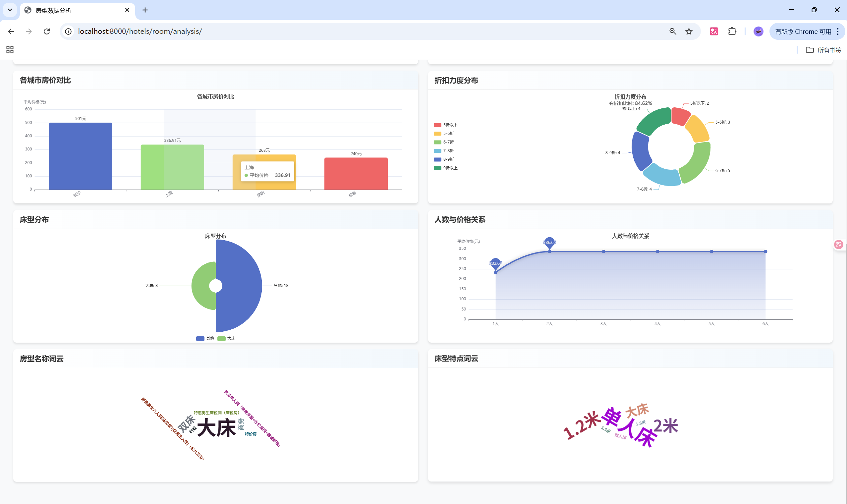
Task: Open Chrome three-dot menu
Action: (838, 31)
